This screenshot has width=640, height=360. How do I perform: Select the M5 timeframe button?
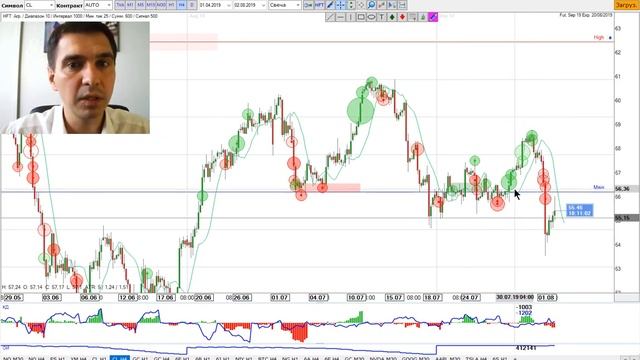pos(140,5)
